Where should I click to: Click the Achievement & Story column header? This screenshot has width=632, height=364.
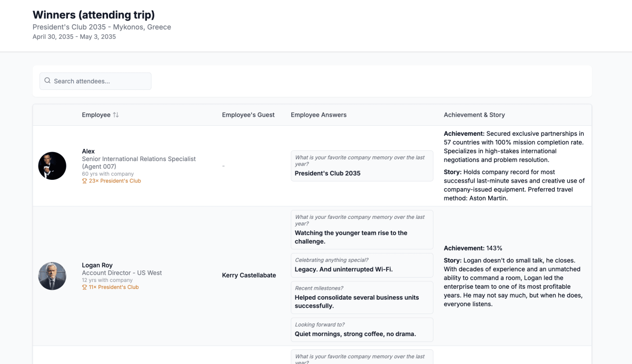point(474,115)
